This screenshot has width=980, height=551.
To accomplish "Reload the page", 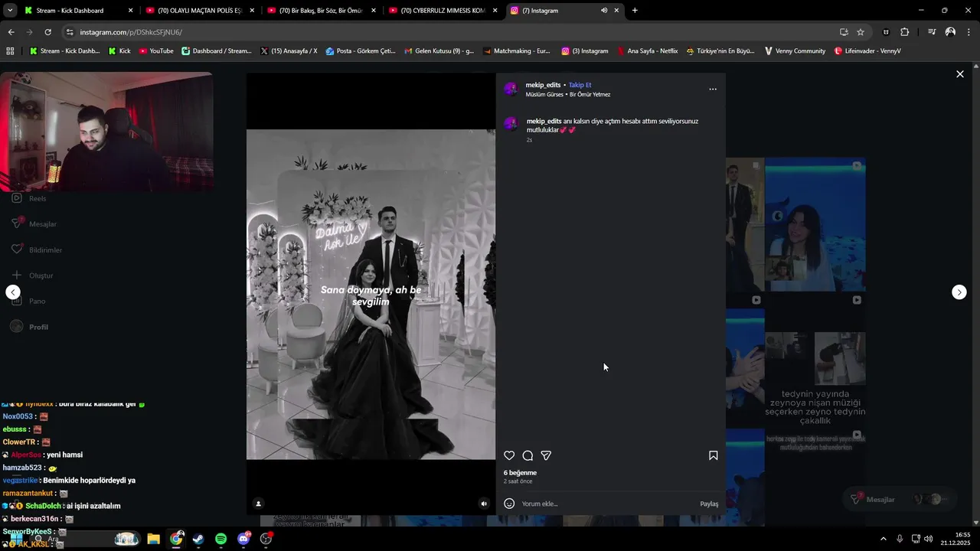I will (47, 32).
